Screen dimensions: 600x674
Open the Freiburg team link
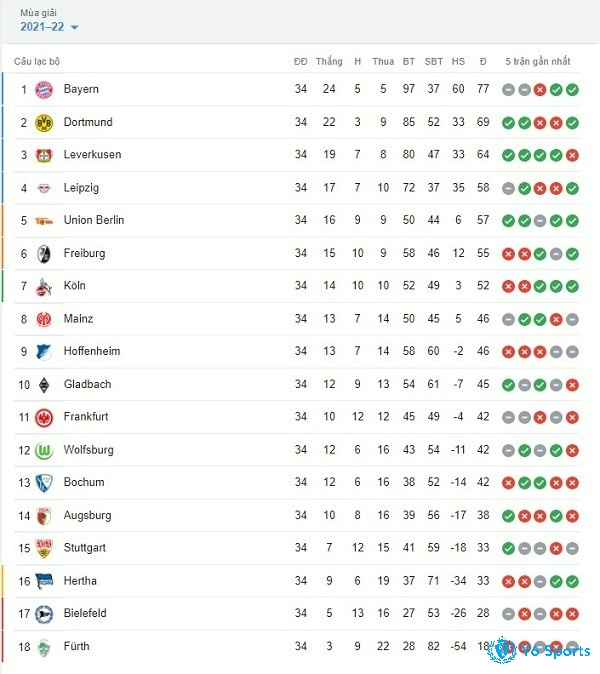(84, 253)
